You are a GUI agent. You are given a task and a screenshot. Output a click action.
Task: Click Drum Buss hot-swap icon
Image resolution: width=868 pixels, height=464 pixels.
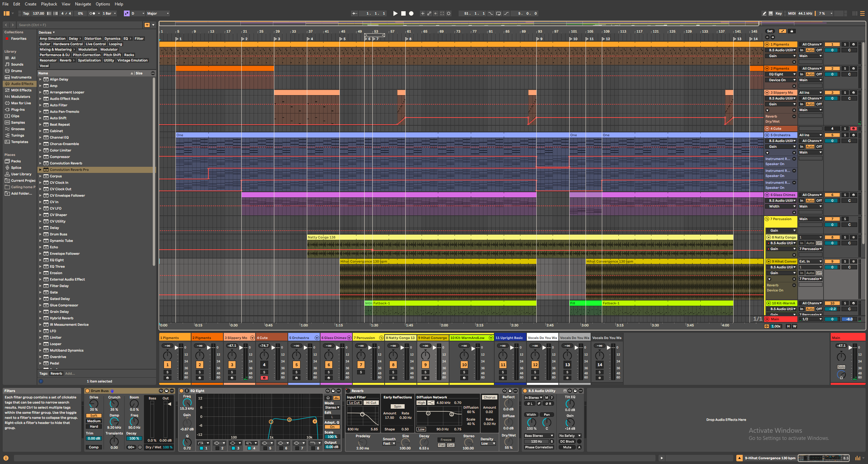[x=161, y=391]
